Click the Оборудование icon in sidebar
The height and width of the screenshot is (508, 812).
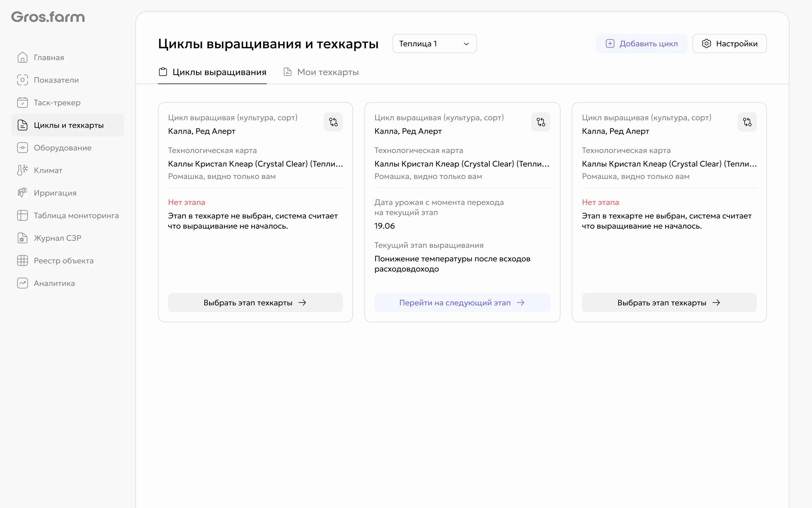23,148
